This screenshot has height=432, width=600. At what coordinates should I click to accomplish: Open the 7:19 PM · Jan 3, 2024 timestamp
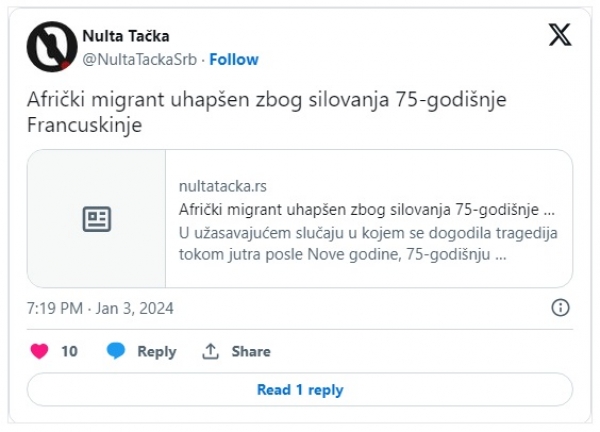100,308
